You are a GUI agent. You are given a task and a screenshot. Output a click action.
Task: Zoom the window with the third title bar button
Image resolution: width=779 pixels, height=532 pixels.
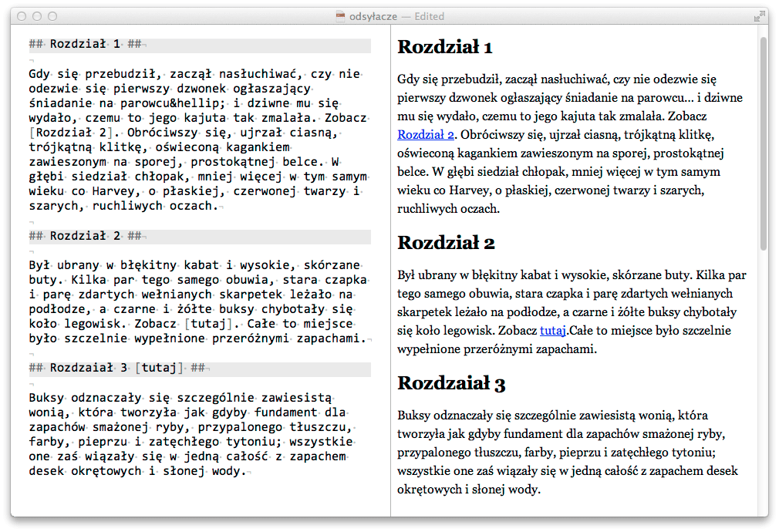click(x=52, y=16)
